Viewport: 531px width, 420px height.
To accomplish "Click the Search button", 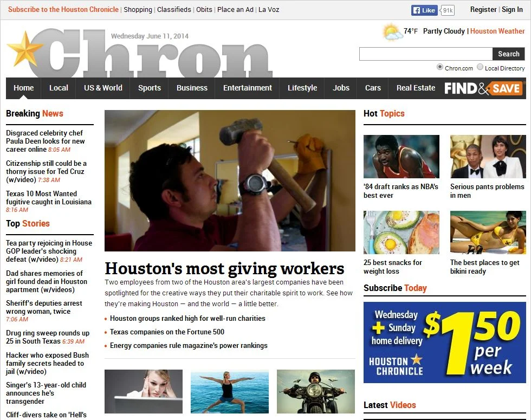I will (x=508, y=54).
